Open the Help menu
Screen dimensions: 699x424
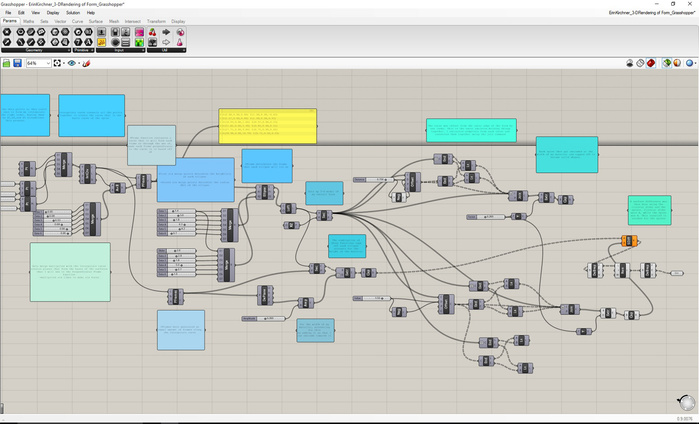(90, 13)
